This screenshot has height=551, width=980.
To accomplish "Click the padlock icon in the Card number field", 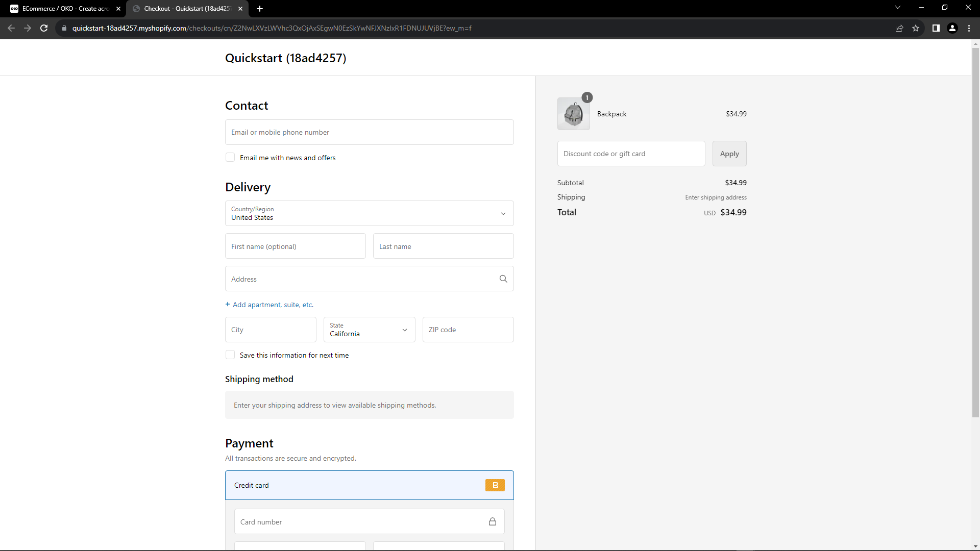I will click(493, 521).
